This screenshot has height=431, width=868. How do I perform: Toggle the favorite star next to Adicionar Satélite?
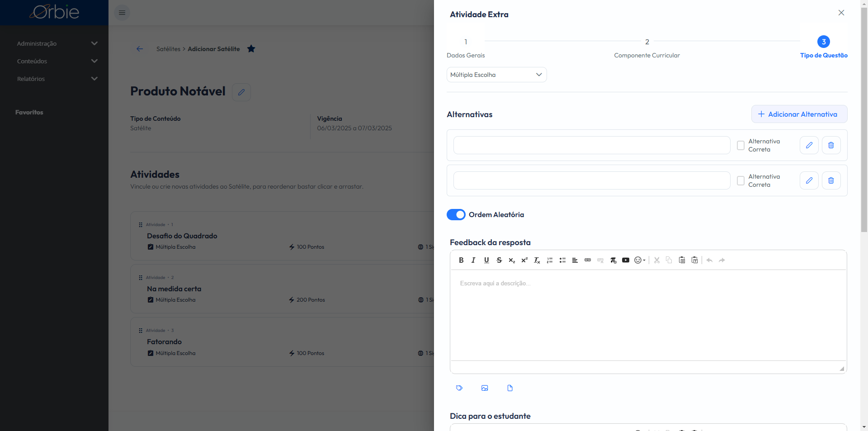click(251, 49)
